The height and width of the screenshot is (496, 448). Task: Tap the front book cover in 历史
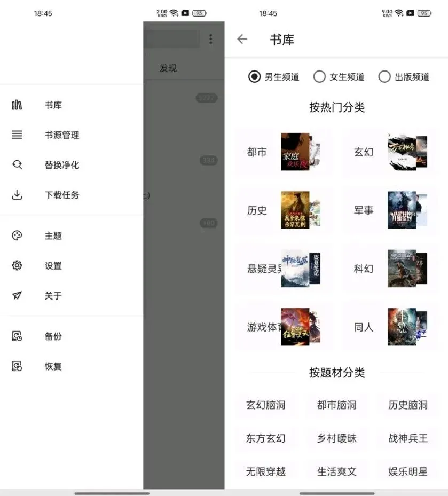(x=295, y=210)
